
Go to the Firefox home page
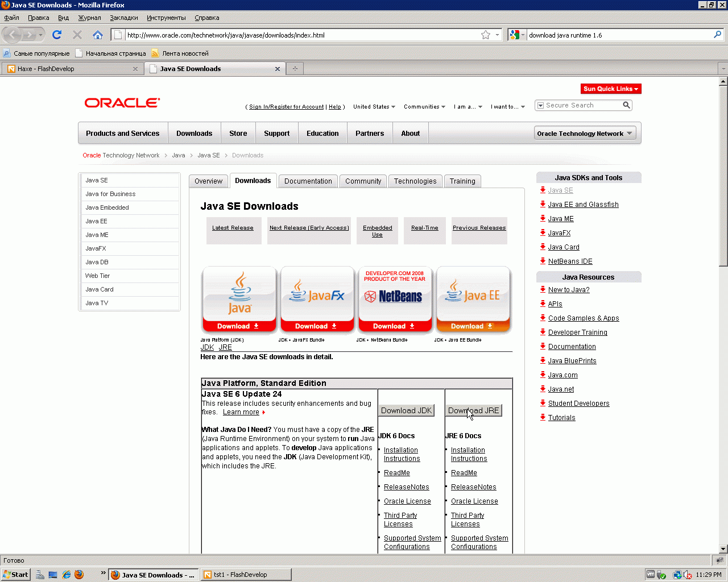click(98, 35)
